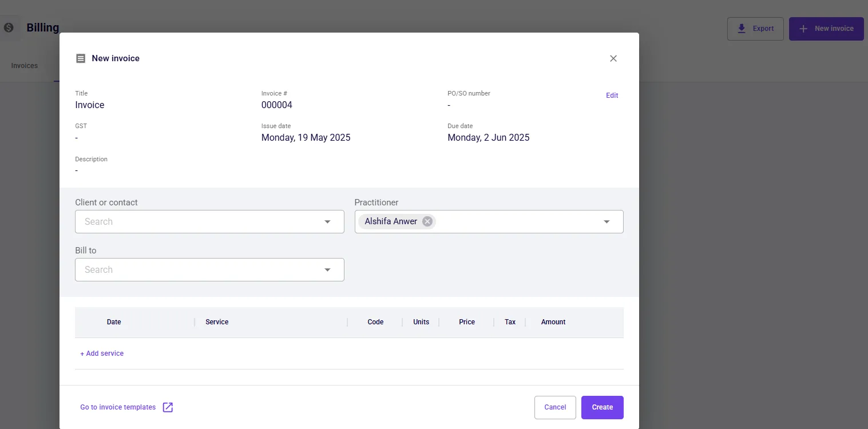This screenshot has height=429, width=868.
Task: Click the Amount column header
Action: tap(553, 322)
